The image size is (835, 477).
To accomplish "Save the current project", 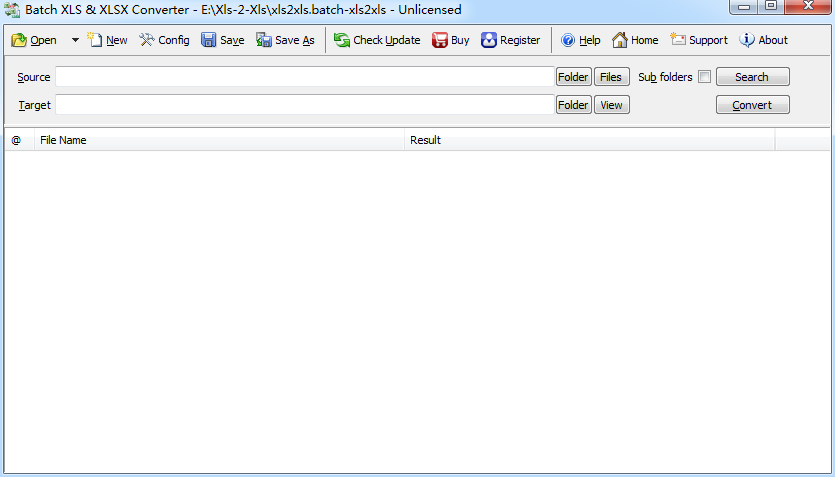I will 223,40.
